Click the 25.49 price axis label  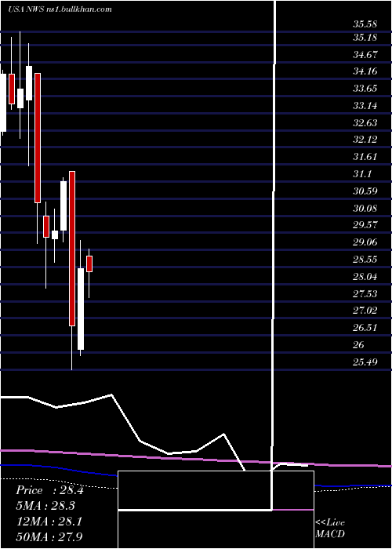pos(365,362)
